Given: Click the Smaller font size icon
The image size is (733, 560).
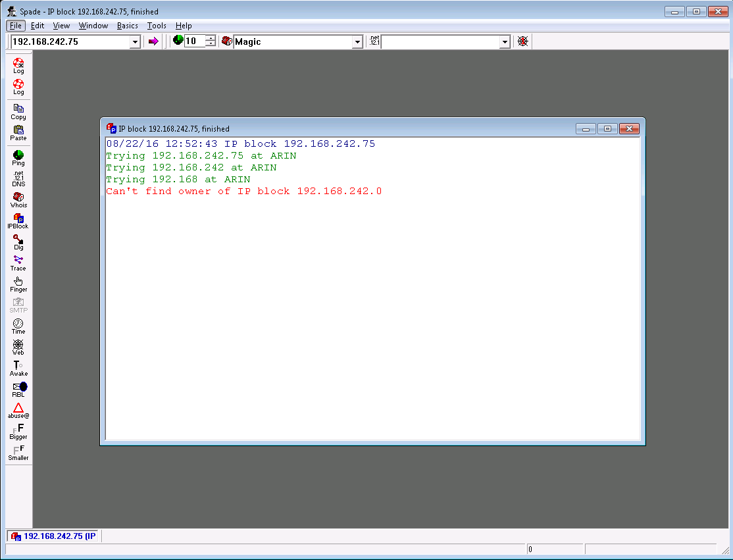Looking at the screenshot, I should click(18, 452).
